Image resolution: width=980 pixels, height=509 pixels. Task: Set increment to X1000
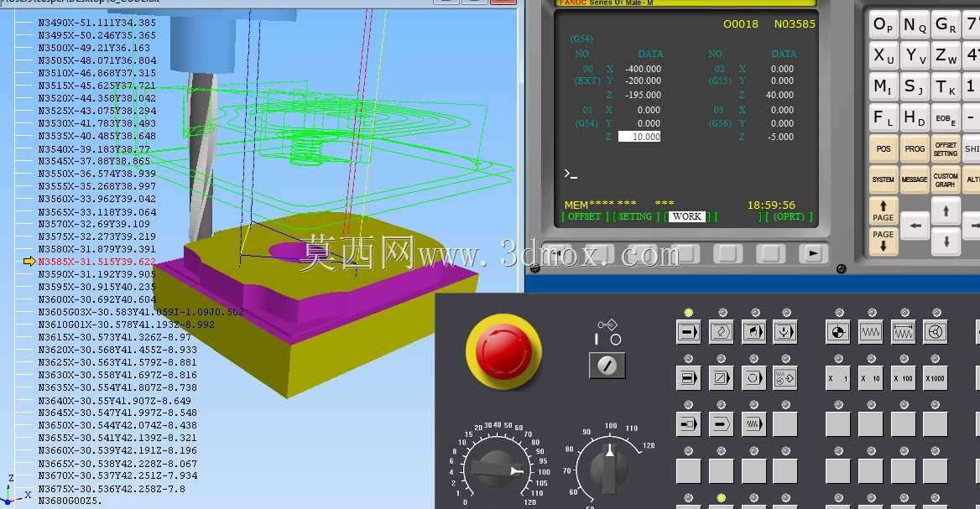coord(936,378)
